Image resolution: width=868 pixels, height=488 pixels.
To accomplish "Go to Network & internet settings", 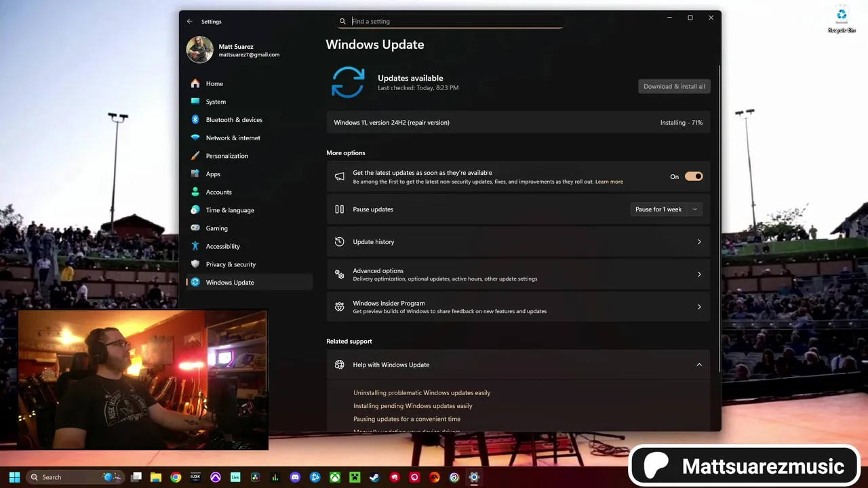I will tap(249, 138).
